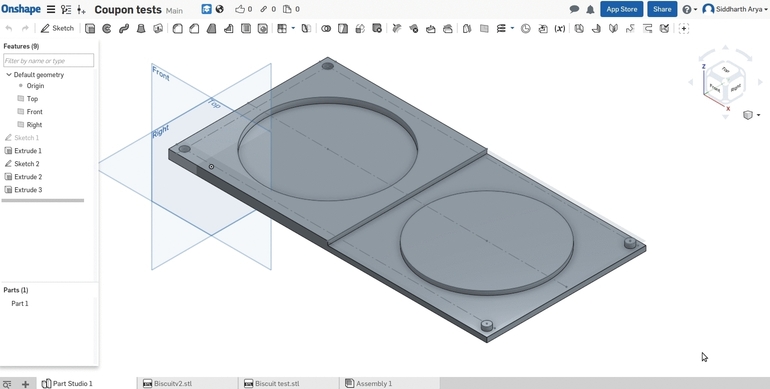This screenshot has height=389, width=770.
Task: Click the thumbs-up likes counter
Action: [x=244, y=9]
